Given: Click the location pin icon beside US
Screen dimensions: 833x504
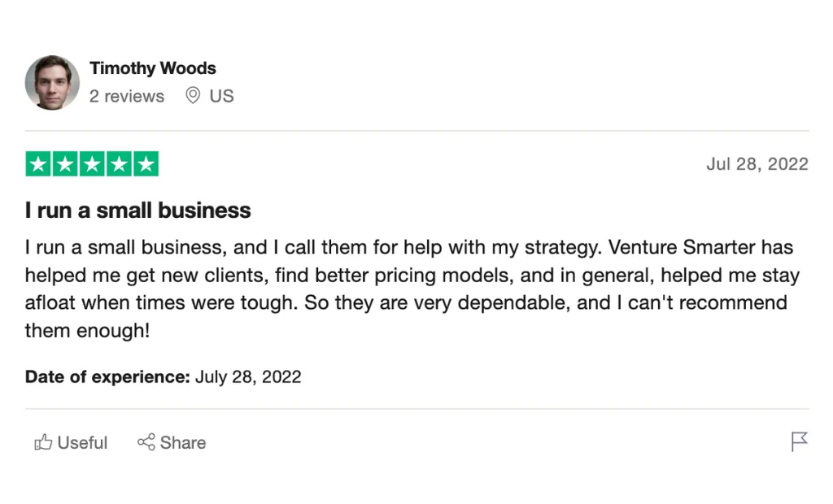Looking at the screenshot, I should pos(193,95).
